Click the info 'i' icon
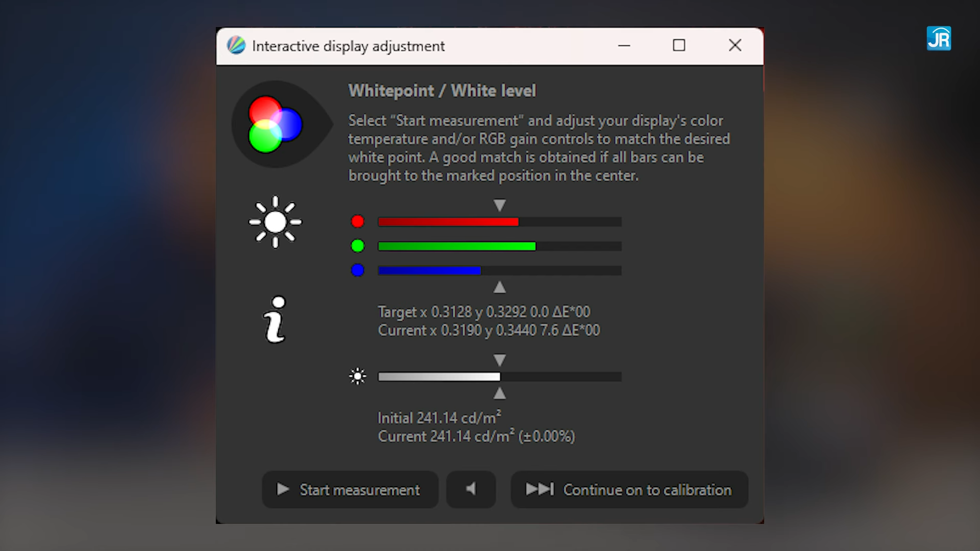 [275, 320]
